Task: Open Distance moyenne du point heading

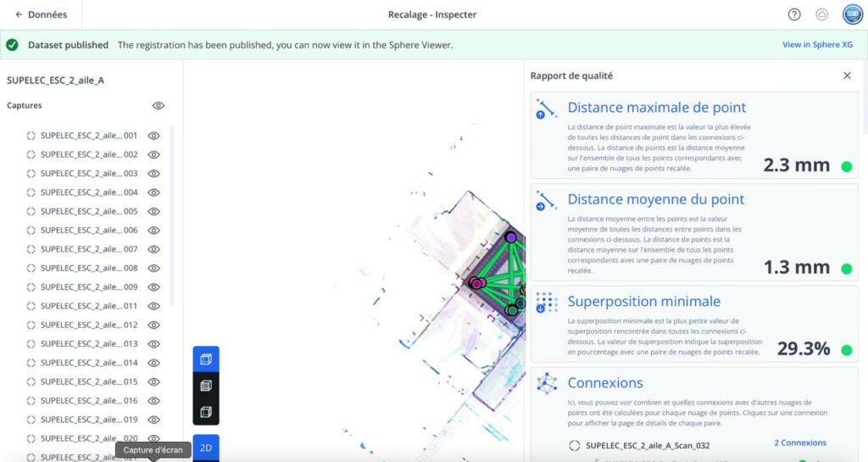Action: click(x=656, y=199)
